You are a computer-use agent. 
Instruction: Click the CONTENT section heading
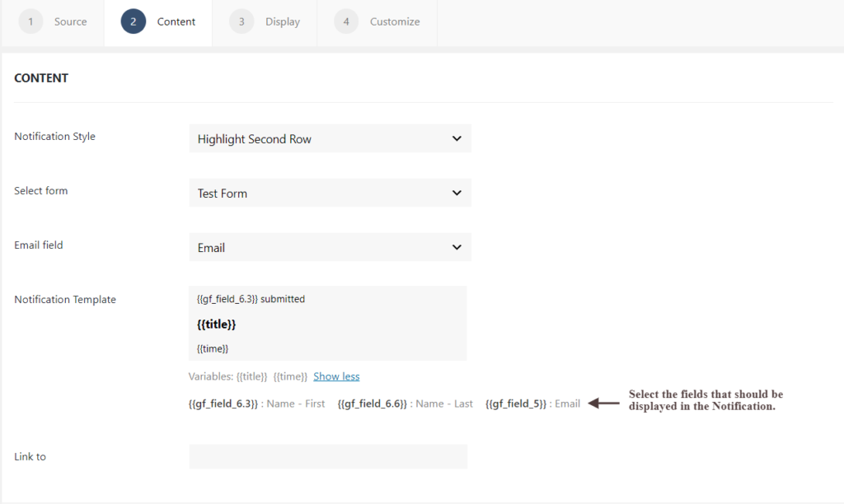coord(41,78)
